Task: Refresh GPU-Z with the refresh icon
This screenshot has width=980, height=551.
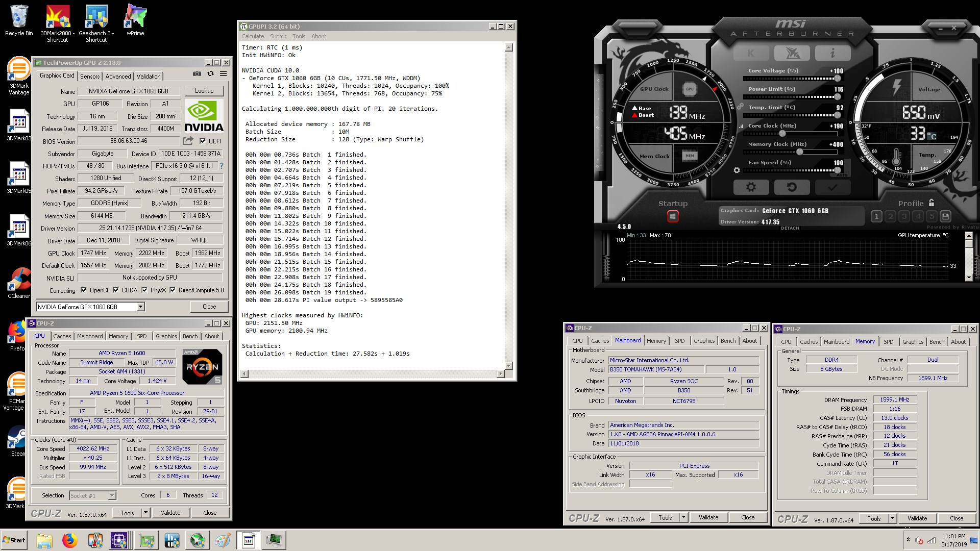Action: (210, 74)
